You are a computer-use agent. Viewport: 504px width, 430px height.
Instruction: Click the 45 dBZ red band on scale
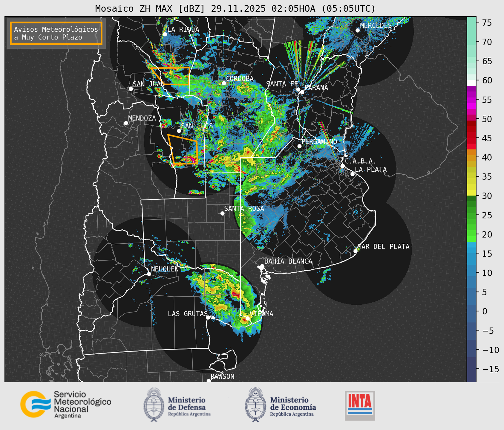click(x=471, y=138)
